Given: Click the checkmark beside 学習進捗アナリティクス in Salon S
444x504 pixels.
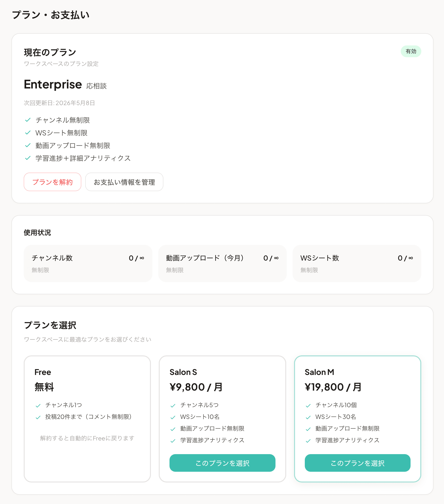Looking at the screenshot, I should pyautogui.click(x=173, y=440).
